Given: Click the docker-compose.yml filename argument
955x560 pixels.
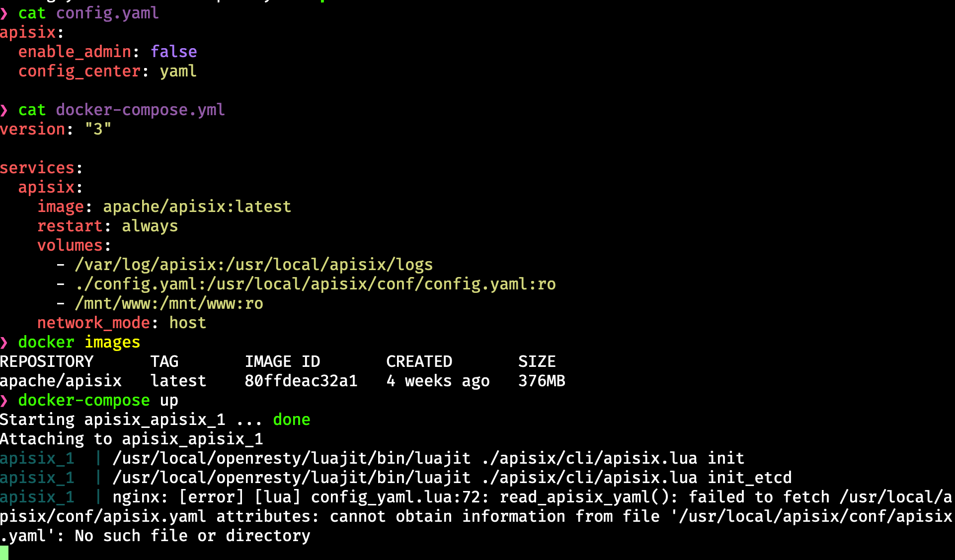Looking at the screenshot, I should point(140,110).
